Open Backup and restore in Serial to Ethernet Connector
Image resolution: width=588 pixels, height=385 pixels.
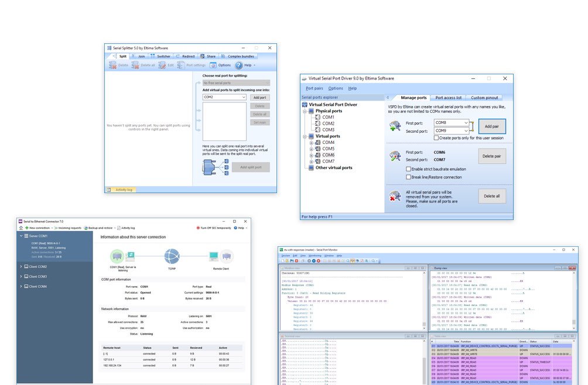pos(98,228)
